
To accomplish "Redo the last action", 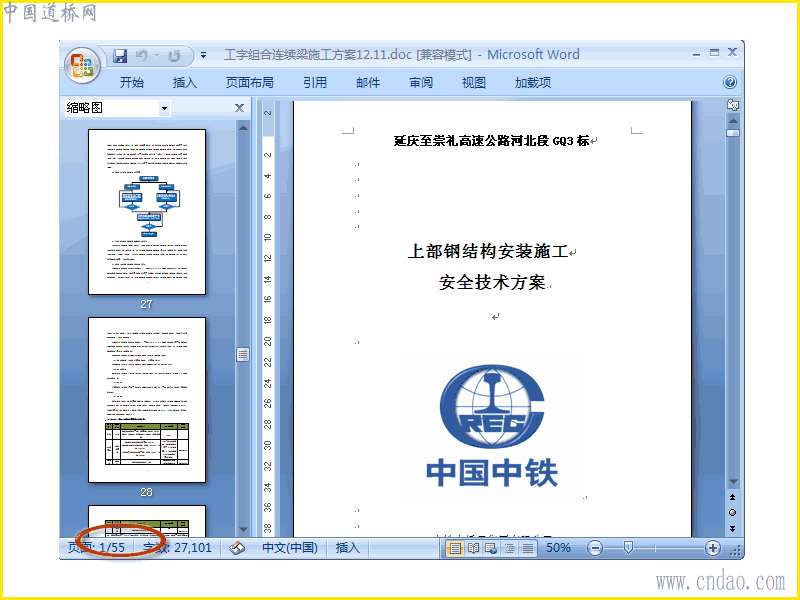I will (174, 56).
